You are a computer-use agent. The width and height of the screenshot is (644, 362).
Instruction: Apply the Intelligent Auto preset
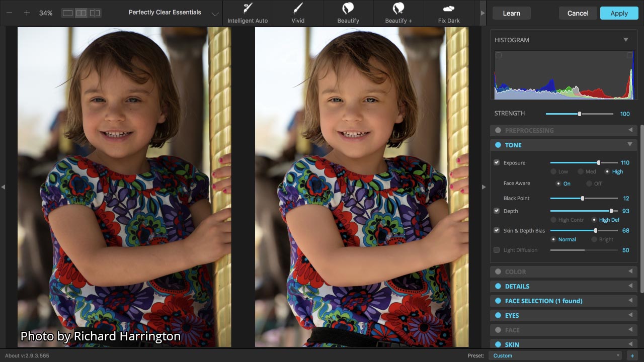(248, 13)
